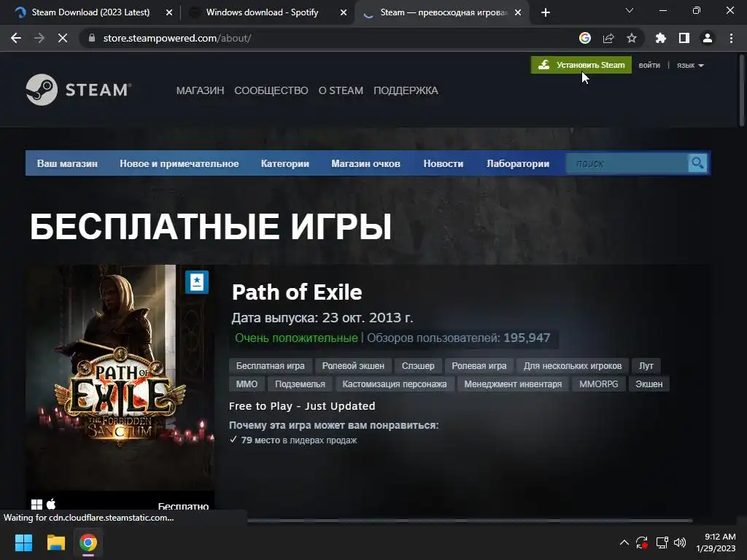The height and width of the screenshot is (560, 747).
Task: Close the active Steam tab
Action: pyautogui.click(x=518, y=12)
